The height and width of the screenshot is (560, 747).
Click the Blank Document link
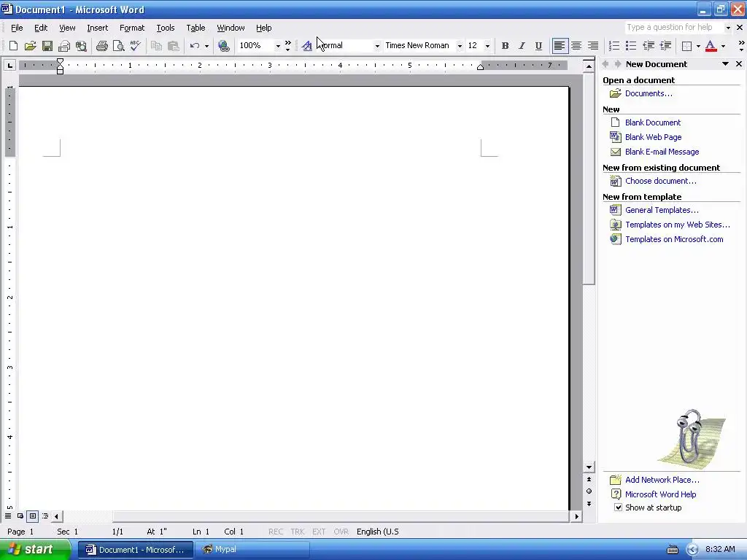coord(653,122)
